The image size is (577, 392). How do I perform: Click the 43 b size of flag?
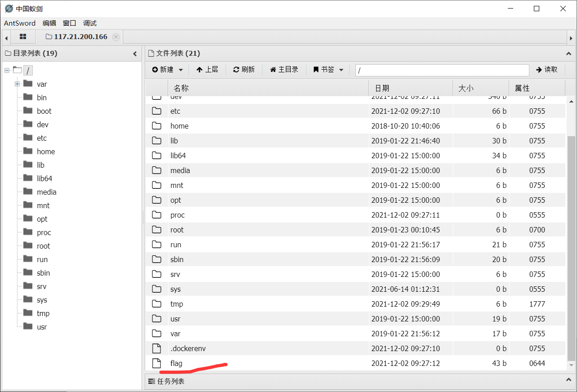[499, 363]
